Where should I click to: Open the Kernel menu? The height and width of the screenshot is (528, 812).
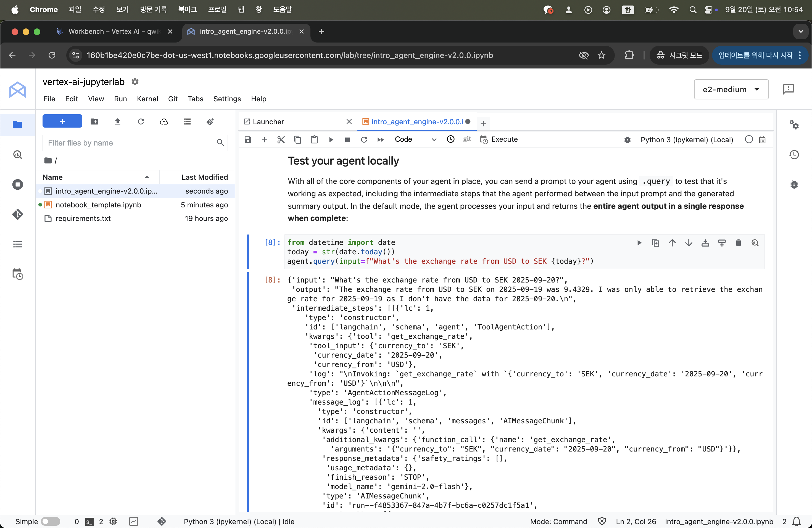147,99
